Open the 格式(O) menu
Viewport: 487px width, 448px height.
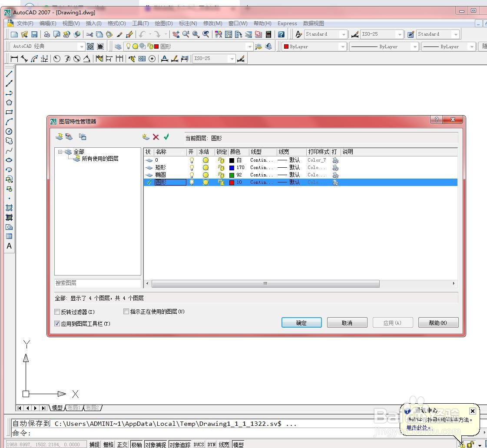116,23
